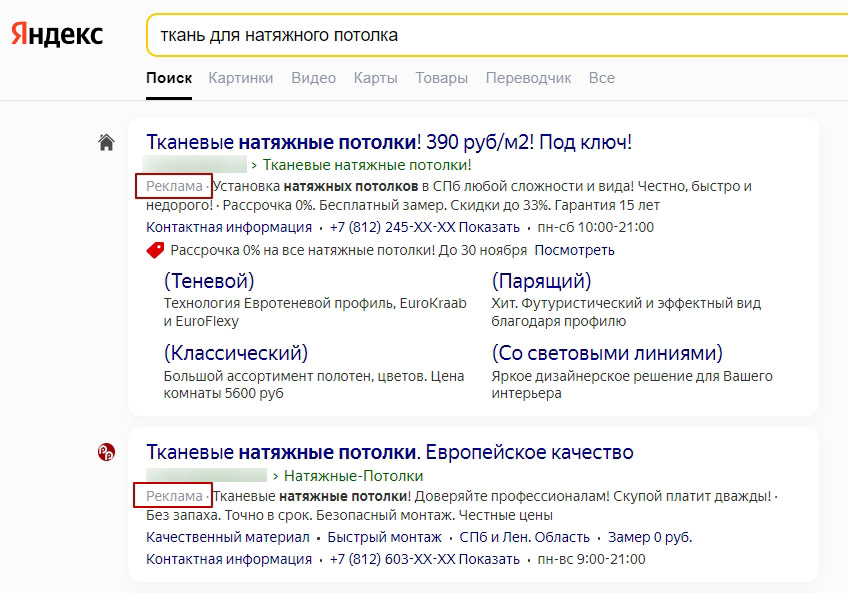This screenshot has height=593, width=848.
Task: Go to the Карты tab
Action: (x=375, y=78)
